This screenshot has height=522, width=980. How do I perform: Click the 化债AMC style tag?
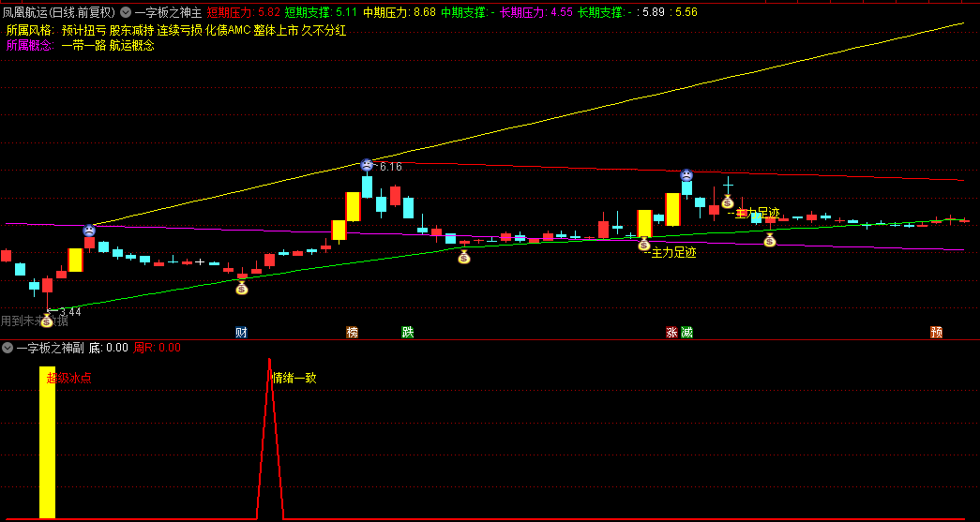[228, 30]
